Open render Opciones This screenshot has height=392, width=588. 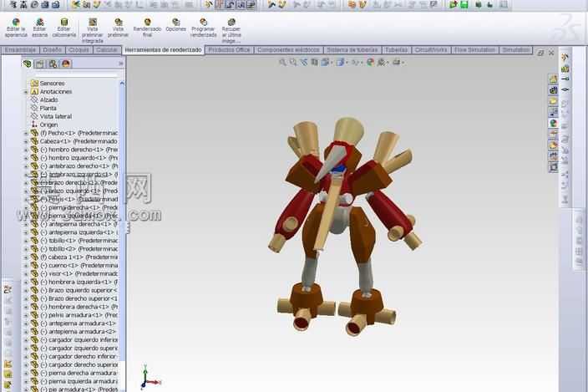coord(176,25)
